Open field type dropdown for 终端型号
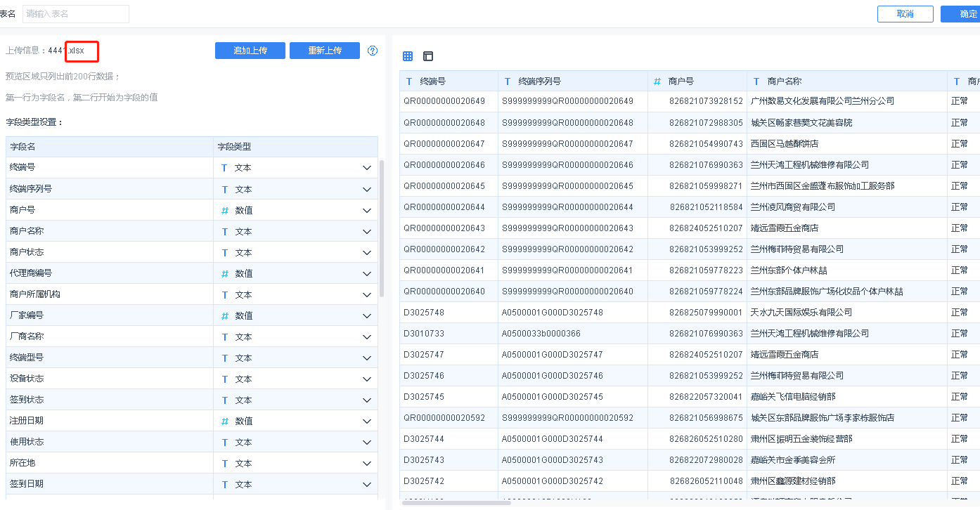Image resolution: width=980 pixels, height=510 pixels. click(x=366, y=358)
